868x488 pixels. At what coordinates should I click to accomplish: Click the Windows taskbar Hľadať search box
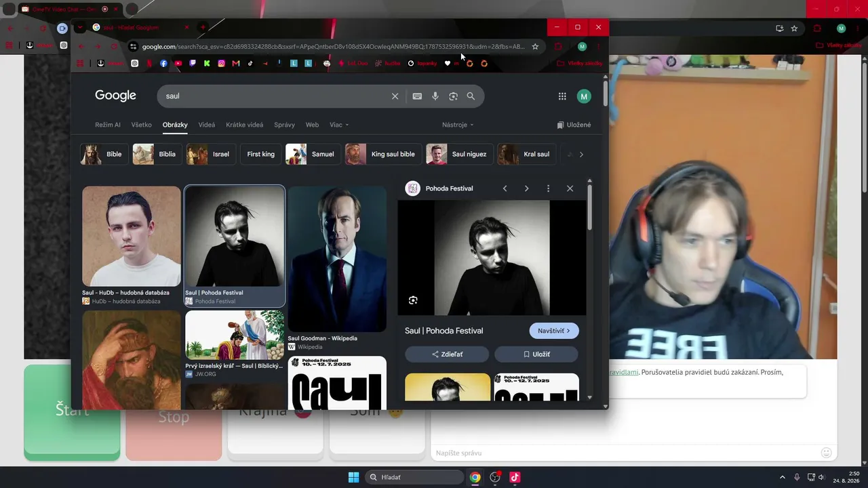coord(414,477)
